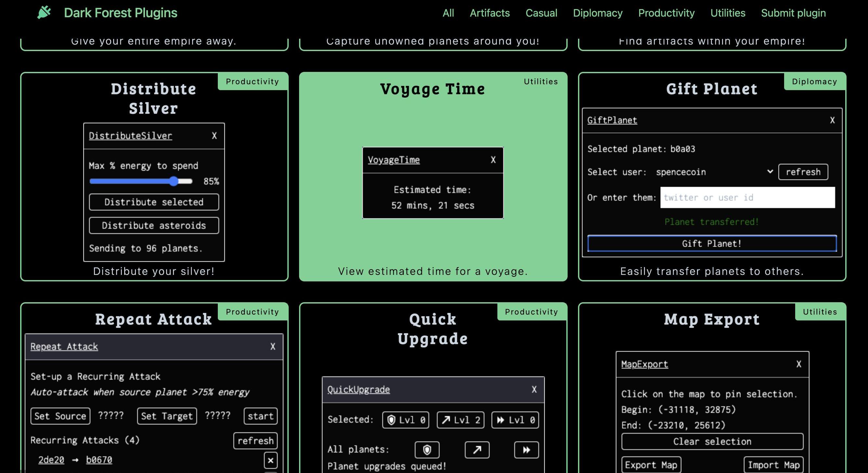Open the Submit plugin page
The width and height of the screenshot is (868, 473).
point(793,13)
